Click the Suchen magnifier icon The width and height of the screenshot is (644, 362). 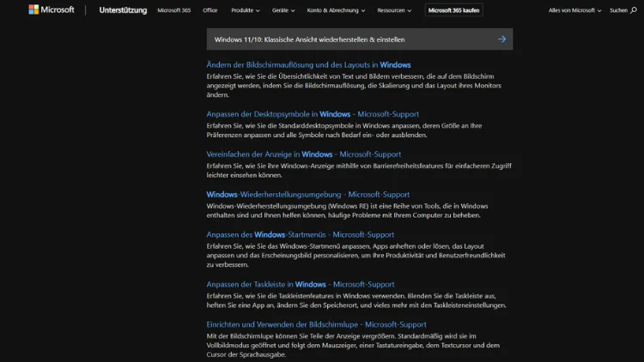634,10
